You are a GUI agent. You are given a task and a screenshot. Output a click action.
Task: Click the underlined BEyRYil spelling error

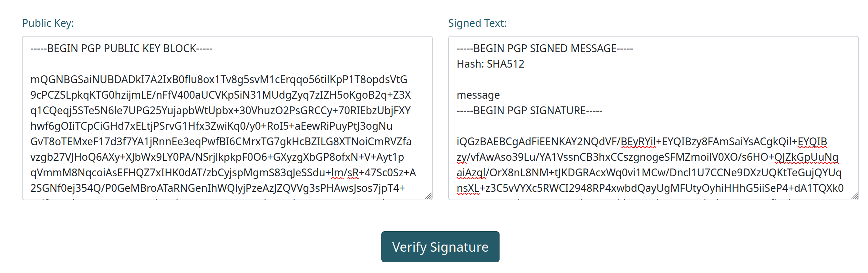638,142
